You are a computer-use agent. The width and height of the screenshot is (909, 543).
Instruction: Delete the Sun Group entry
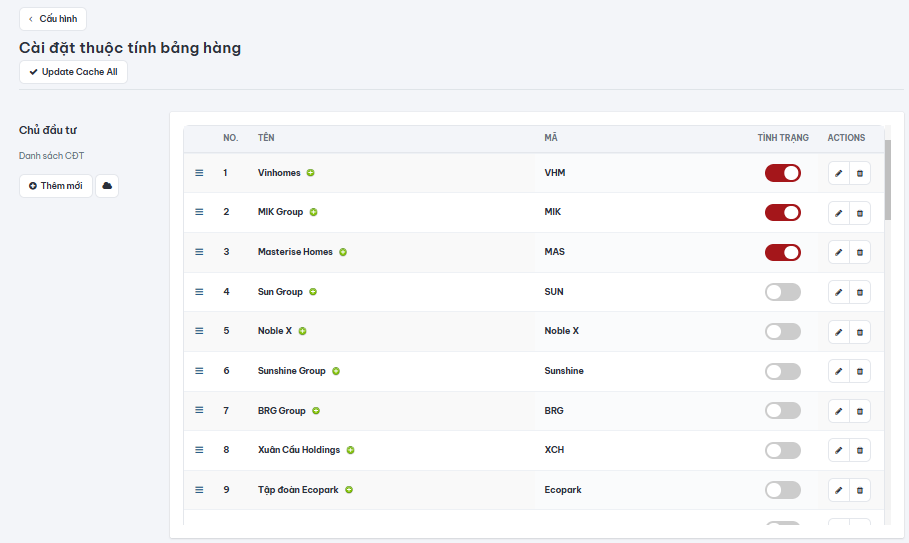click(860, 292)
